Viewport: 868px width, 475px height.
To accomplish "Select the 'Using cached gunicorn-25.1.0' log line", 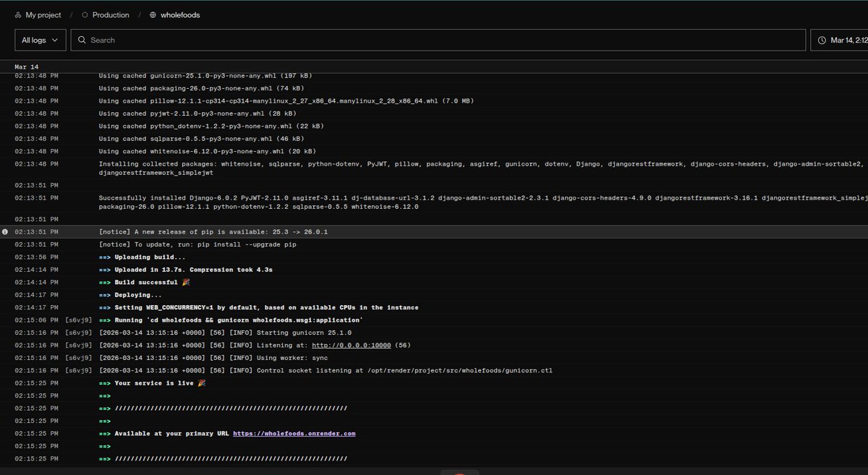I will click(205, 75).
